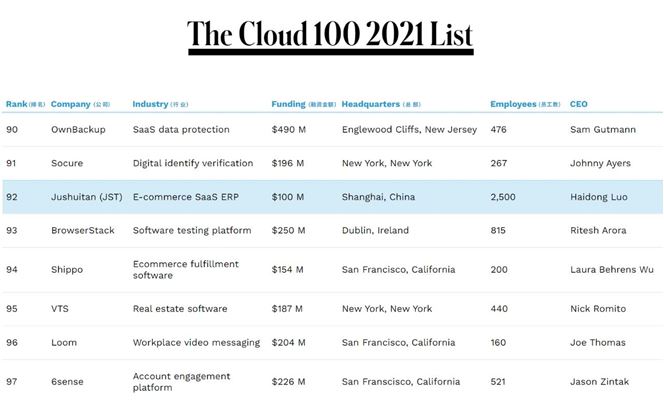Viewport: 664px width, 414px height.
Task: Click the 6sense company name
Action: point(67,382)
